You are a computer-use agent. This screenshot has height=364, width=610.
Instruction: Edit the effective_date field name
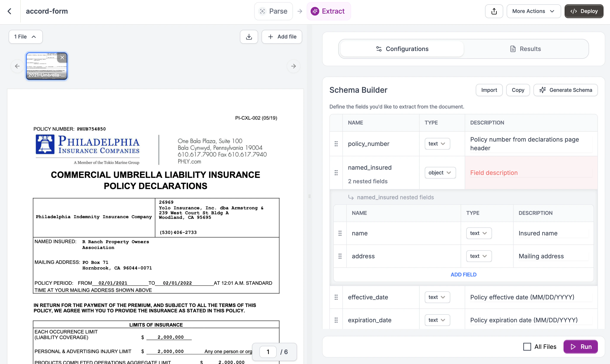pos(368,297)
